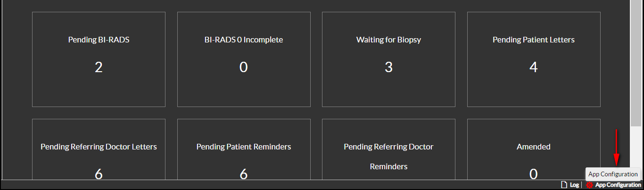Open the Log link text
The width and height of the screenshot is (644, 190).
point(574,185)
